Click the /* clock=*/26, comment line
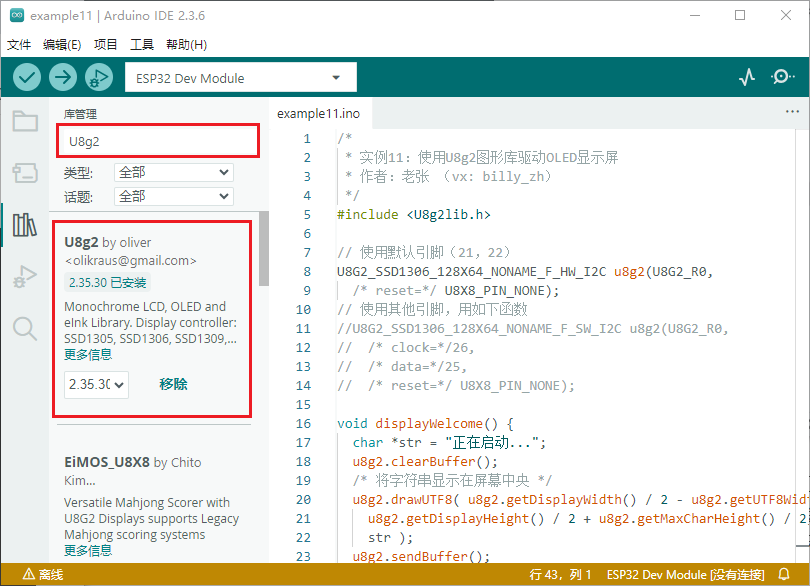 pyautogui.click(x=406, y=347)
